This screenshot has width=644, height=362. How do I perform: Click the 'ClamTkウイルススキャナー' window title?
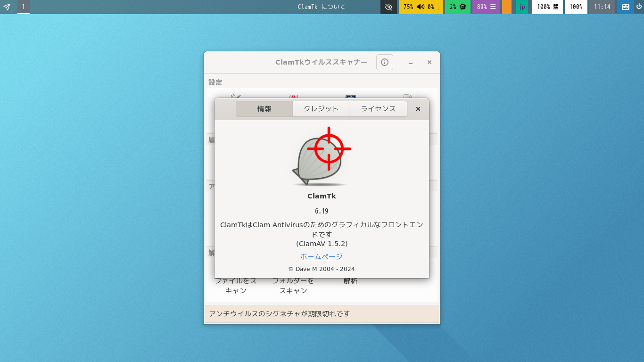click(322, 62)
